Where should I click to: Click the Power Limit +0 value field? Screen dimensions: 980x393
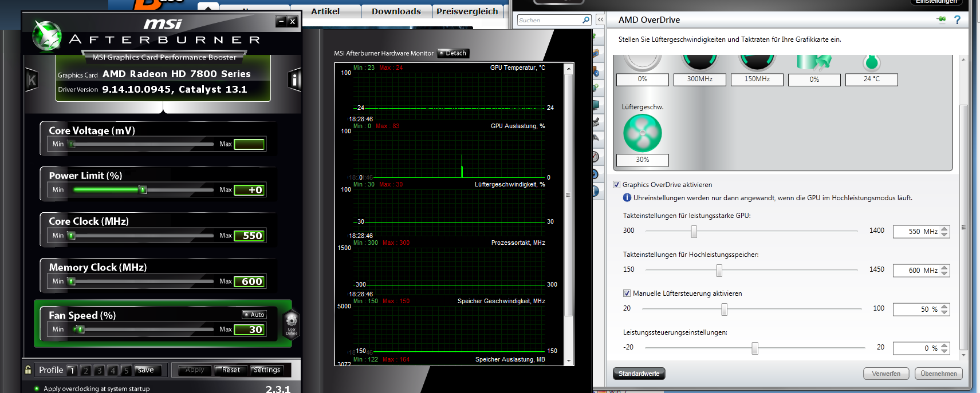point(249,190)
